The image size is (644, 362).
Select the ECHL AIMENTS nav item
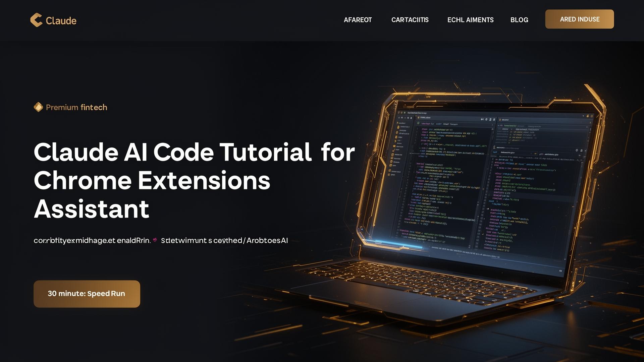(x=470, y=20)
